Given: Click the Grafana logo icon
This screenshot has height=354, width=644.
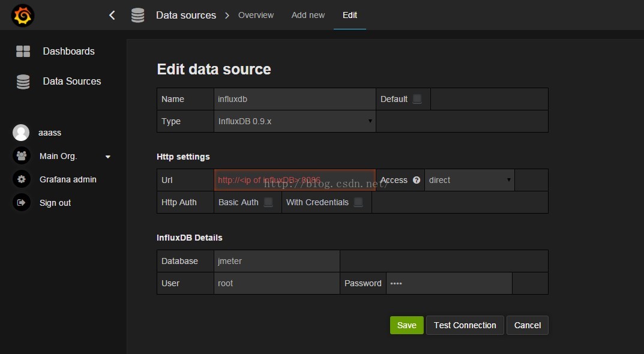Looking at the screenshot, I should [x=23, y=16].
